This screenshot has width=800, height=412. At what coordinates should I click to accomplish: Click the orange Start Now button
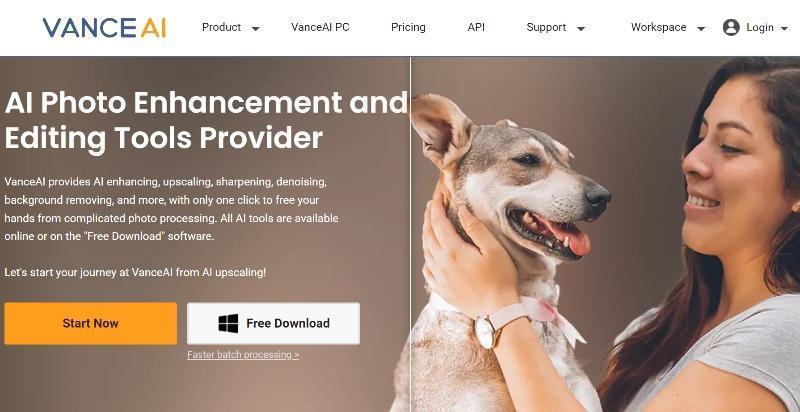click(91, 323)
